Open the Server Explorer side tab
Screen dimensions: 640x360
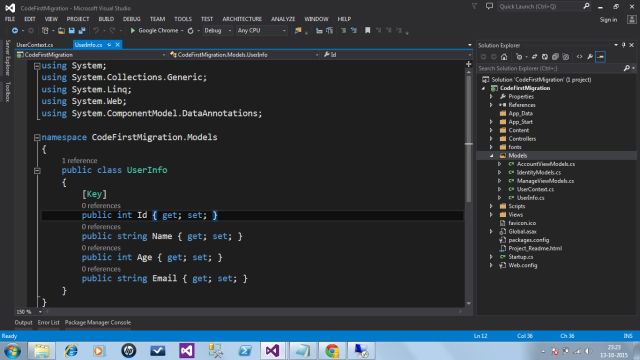click(x=7, y=57)
